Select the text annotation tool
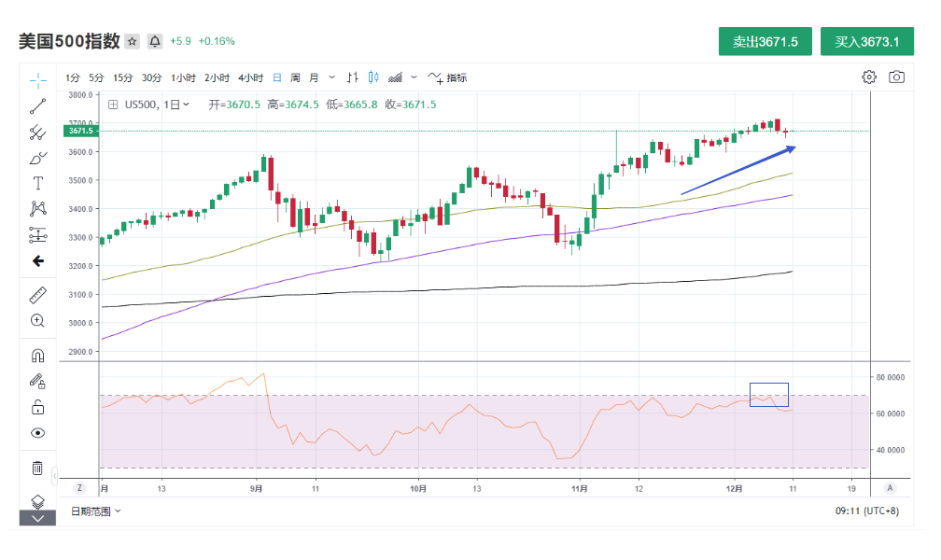 tap(37, 183)
